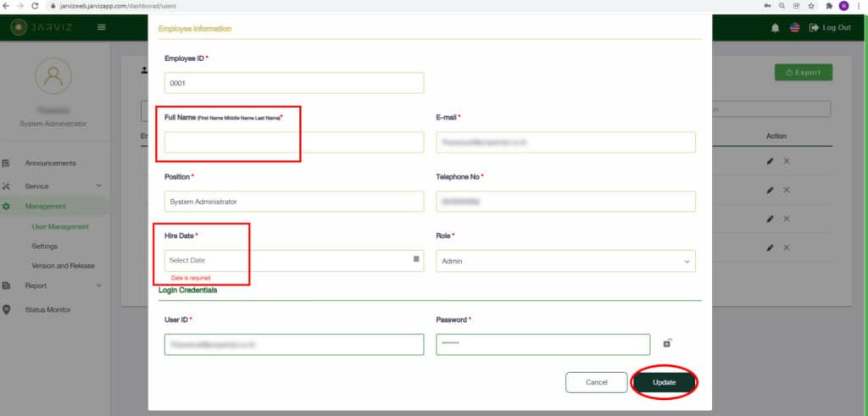Screen dimensions: 868x416
Task: Click the Employee ID input field
Action: (x=293, y=83)
